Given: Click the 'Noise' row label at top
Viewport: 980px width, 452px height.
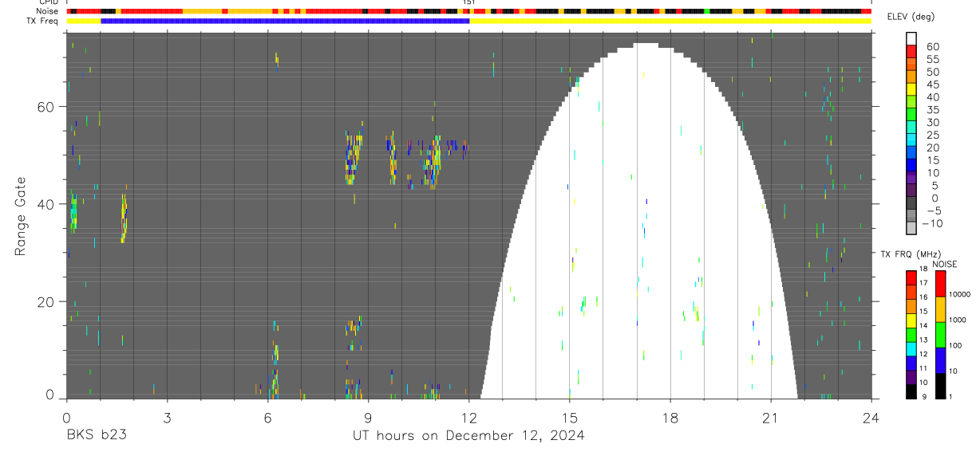Looking at the screenshot, I should [48, 11].
